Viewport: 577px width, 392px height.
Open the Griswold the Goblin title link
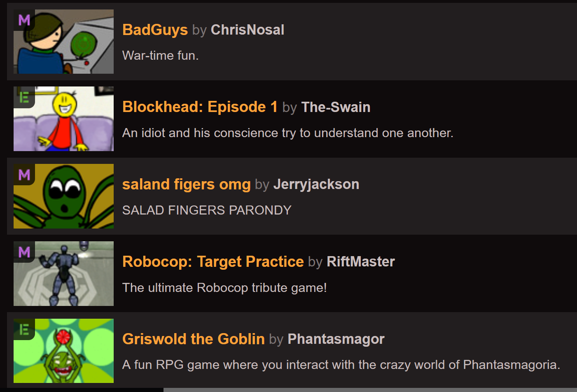point(193,339)
